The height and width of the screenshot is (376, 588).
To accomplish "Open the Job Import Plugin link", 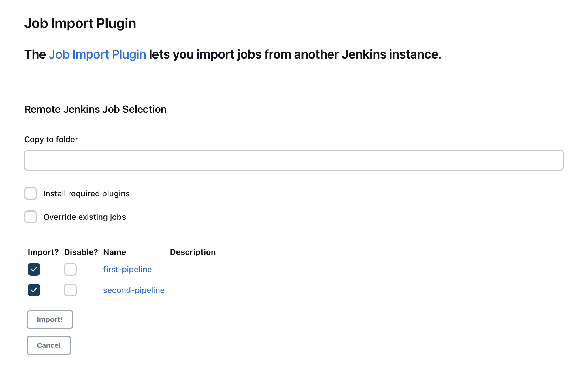I will 97,54.
